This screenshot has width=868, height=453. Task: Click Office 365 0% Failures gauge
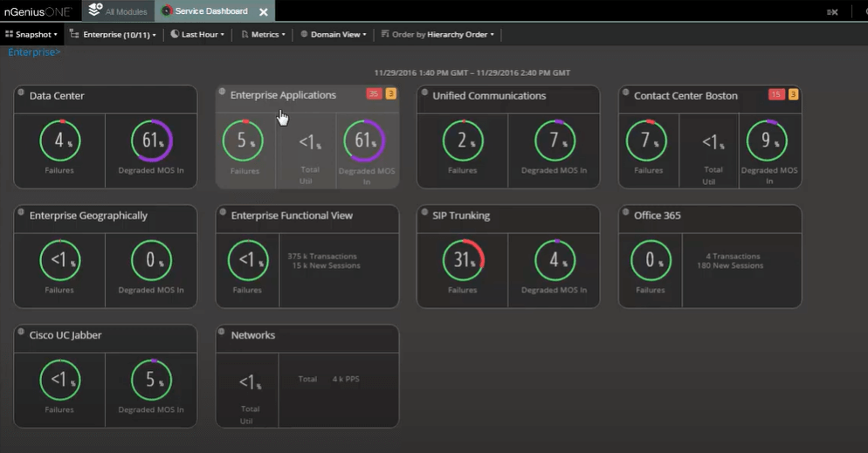(x=651, y=260)
